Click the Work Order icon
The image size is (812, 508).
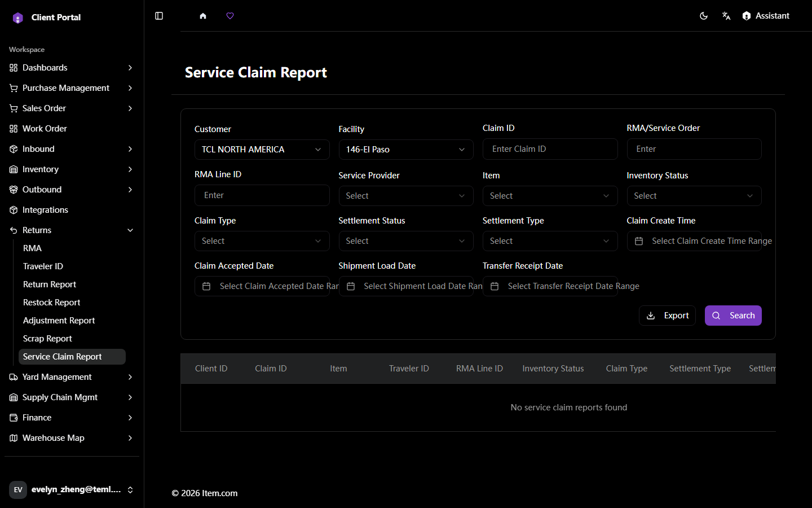click(x=14, y=129)
